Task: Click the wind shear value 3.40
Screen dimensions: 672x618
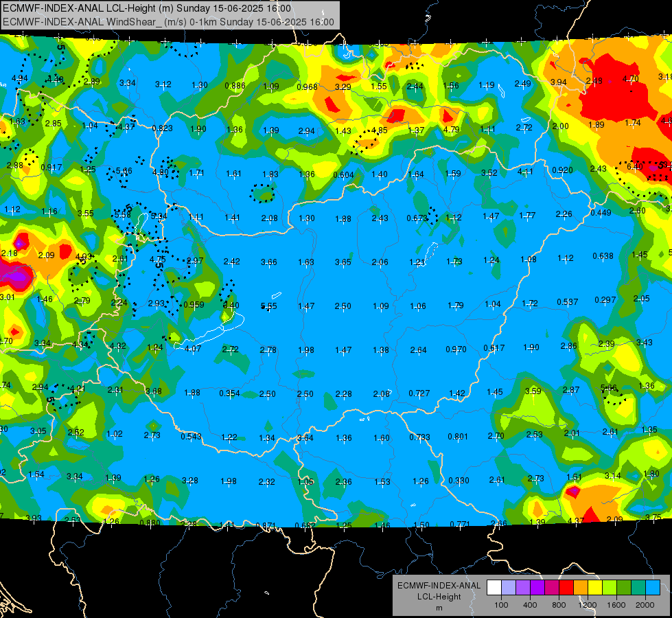Action: [231, 305]
